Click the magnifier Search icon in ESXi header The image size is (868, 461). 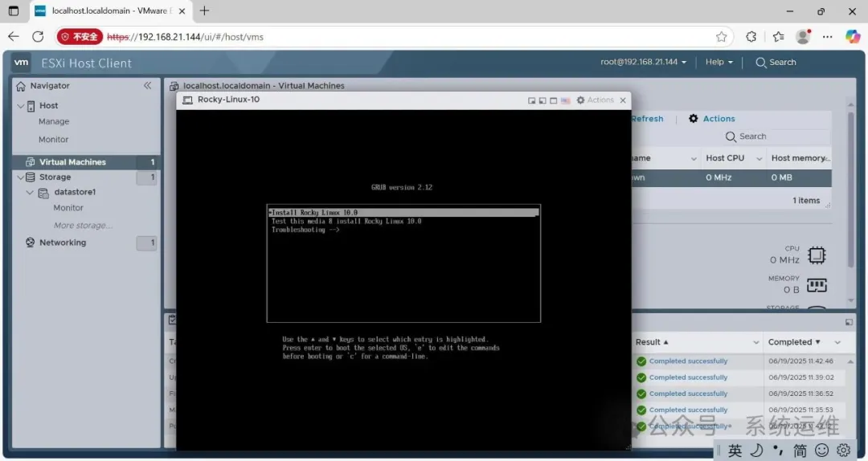(x=760, y=63)
